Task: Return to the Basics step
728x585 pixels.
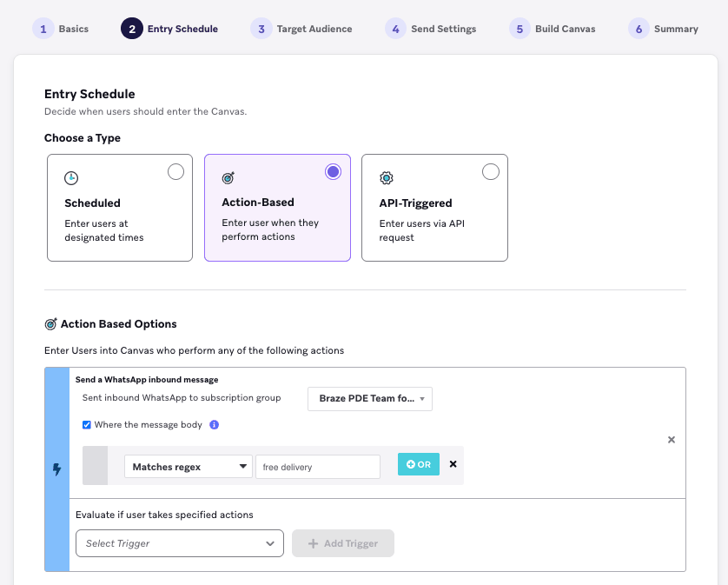Action: click(61, 28)
